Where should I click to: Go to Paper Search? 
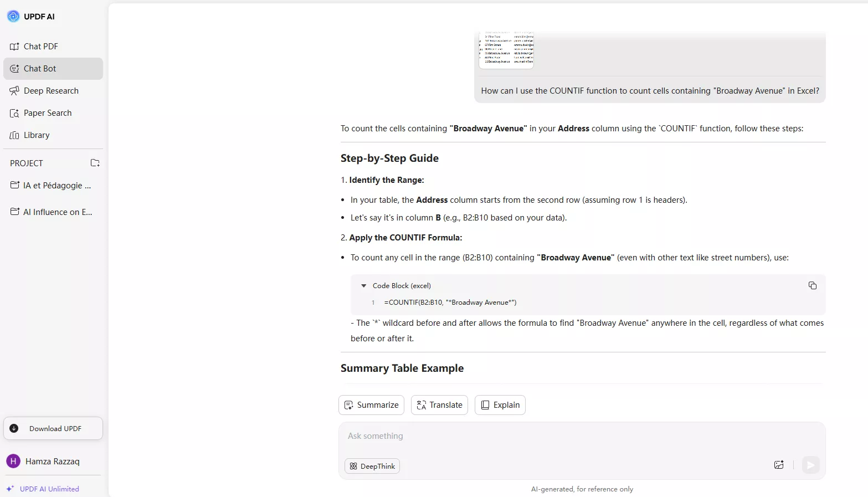pyautogui.click(x=48, y=113)
